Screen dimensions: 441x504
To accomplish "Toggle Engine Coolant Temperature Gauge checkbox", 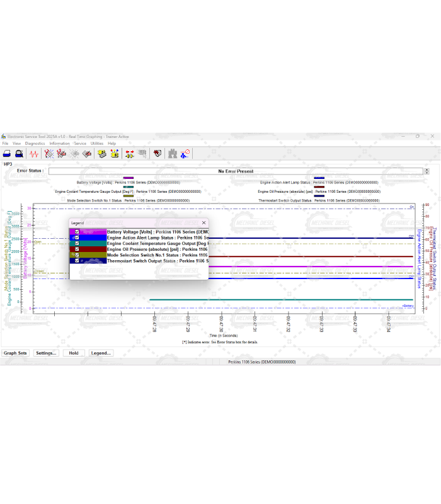I will tap(77, 243).
